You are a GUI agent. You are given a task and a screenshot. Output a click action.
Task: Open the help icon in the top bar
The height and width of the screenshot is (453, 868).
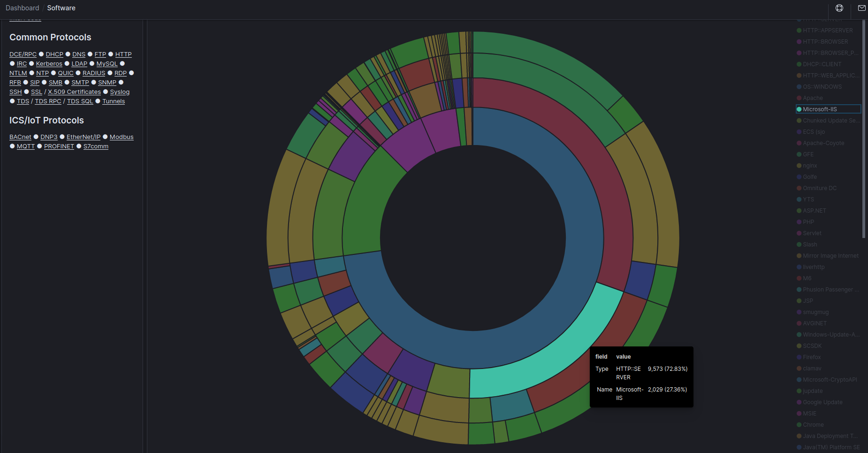[x=839, y=8]
